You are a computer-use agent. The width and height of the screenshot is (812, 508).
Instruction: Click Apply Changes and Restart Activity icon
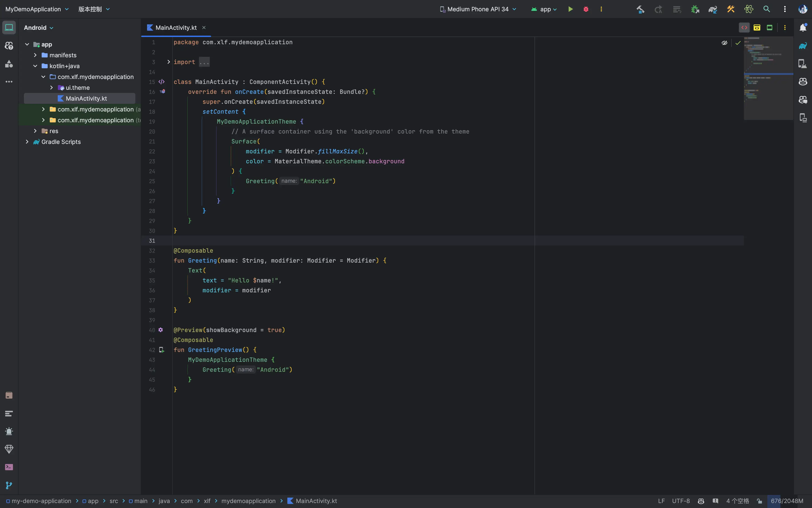click(658, 9)
